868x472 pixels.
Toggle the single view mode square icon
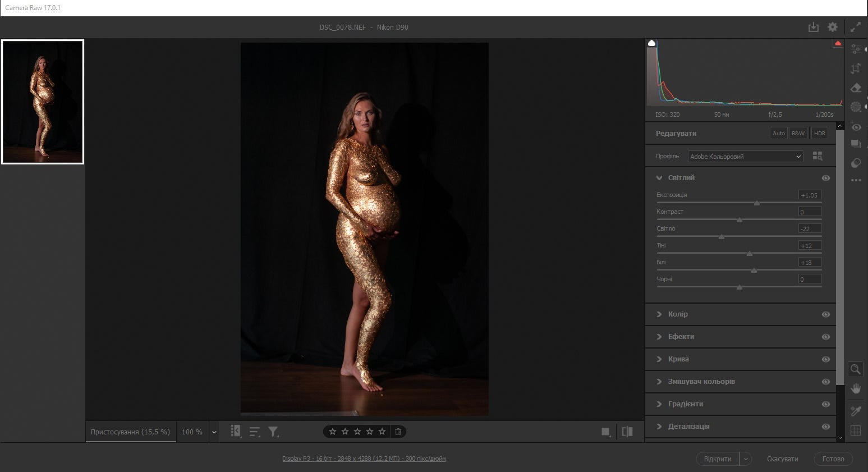[x=606, y=432]
